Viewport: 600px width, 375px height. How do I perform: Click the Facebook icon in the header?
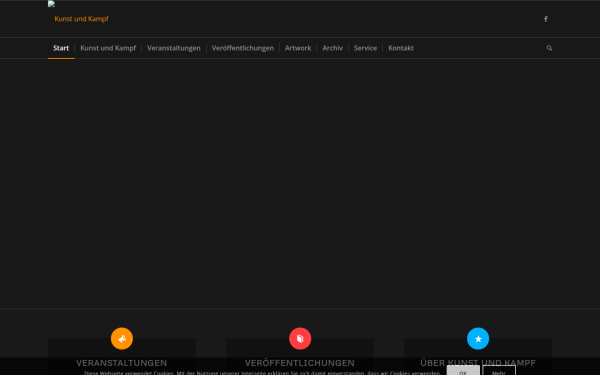click(x=546, y=19)
